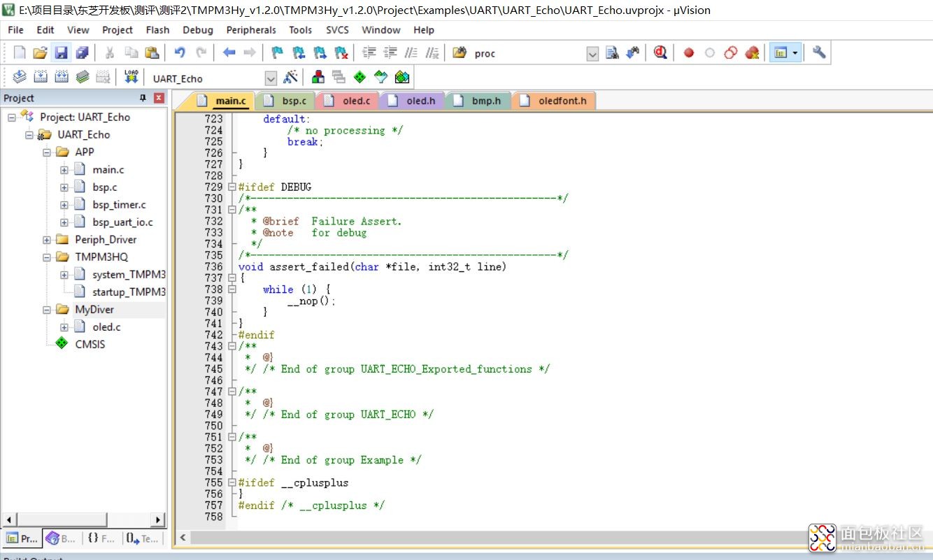Collapse fold marker at line 755
This screenshot has height=560, width=933.
pos(232,483)
